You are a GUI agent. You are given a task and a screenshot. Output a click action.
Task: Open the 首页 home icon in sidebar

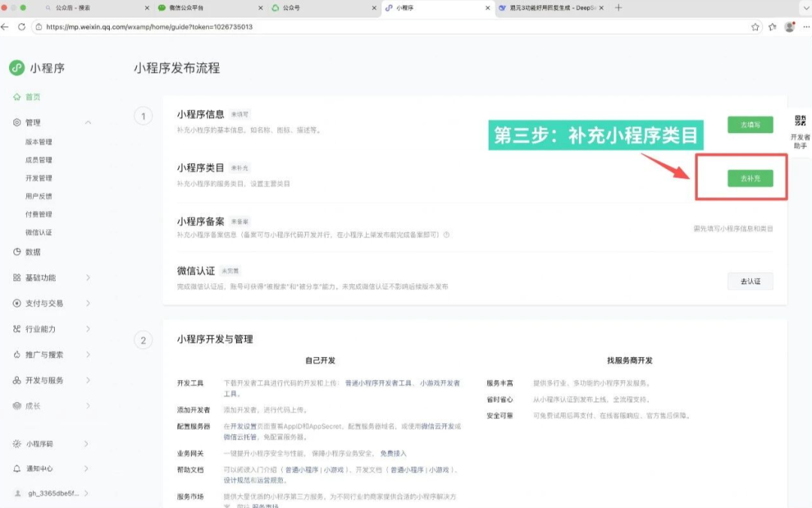[17, 97]
